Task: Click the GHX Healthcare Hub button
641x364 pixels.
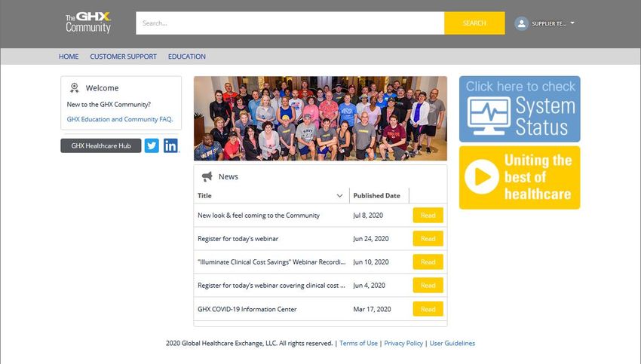Action: point(101,145)
